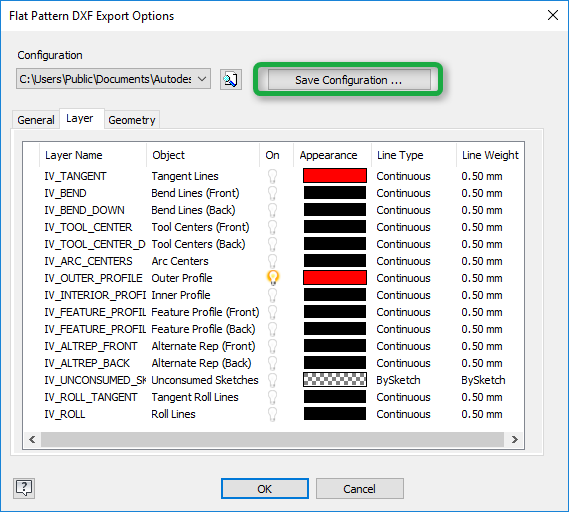This screenshot has height=512, width=569.
Task: Click the Inner Profile black color swatch
Action: 335,295
